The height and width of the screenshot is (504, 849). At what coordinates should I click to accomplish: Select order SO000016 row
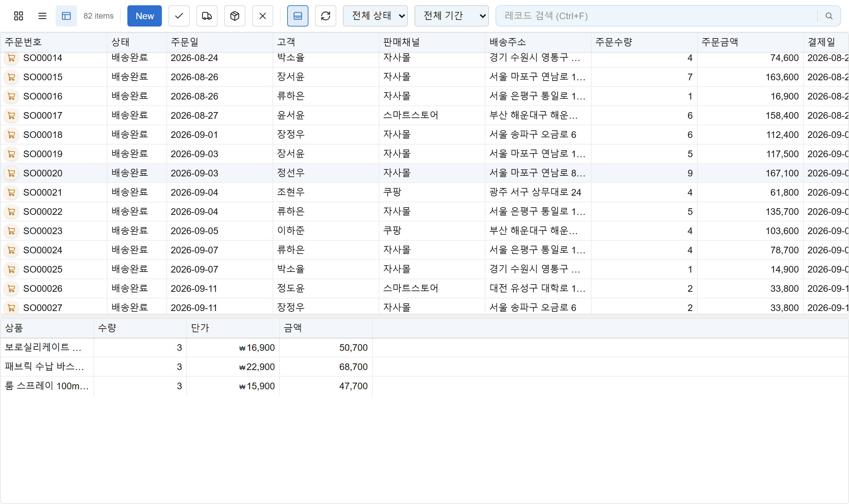coord(424,96)
